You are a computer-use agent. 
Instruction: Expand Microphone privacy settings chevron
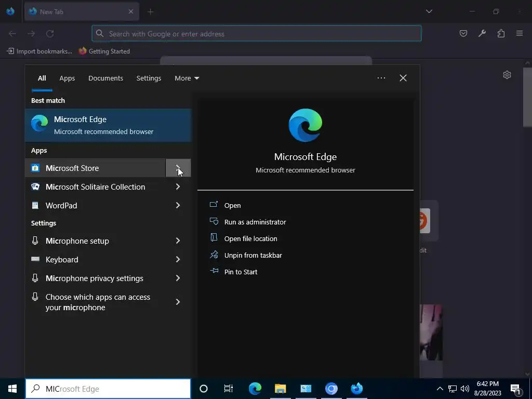pos(178,278)
